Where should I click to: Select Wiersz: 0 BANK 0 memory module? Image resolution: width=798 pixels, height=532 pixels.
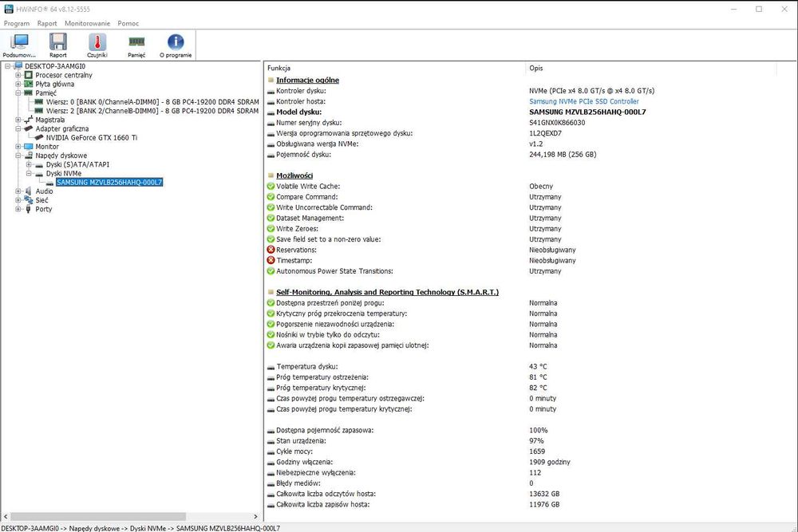(x=152, y=102)
